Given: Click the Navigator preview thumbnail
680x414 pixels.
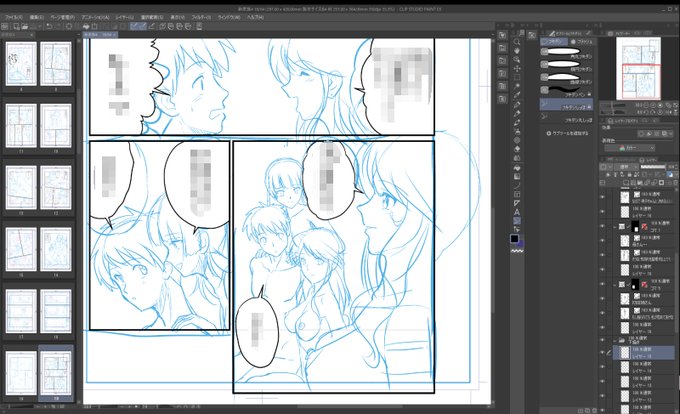Looking at the screenshot, I should [638, 68].
